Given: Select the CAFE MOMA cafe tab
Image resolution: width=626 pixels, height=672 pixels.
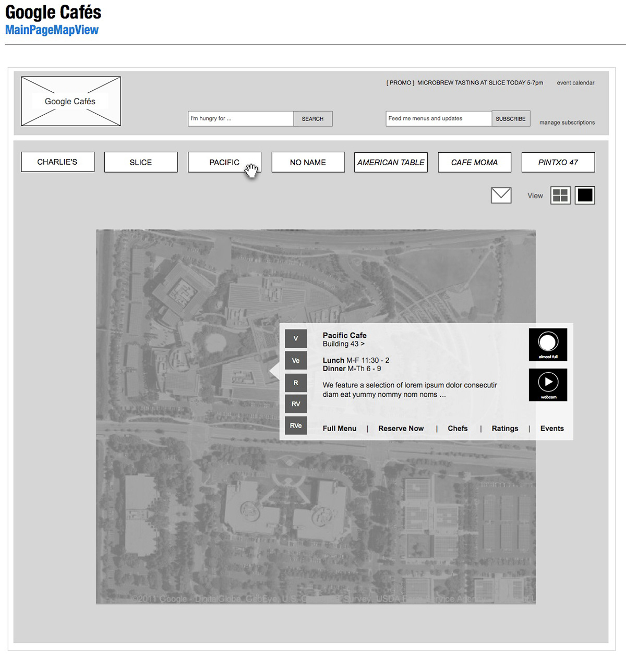Looking at the screenshot, I should point(474,162).
